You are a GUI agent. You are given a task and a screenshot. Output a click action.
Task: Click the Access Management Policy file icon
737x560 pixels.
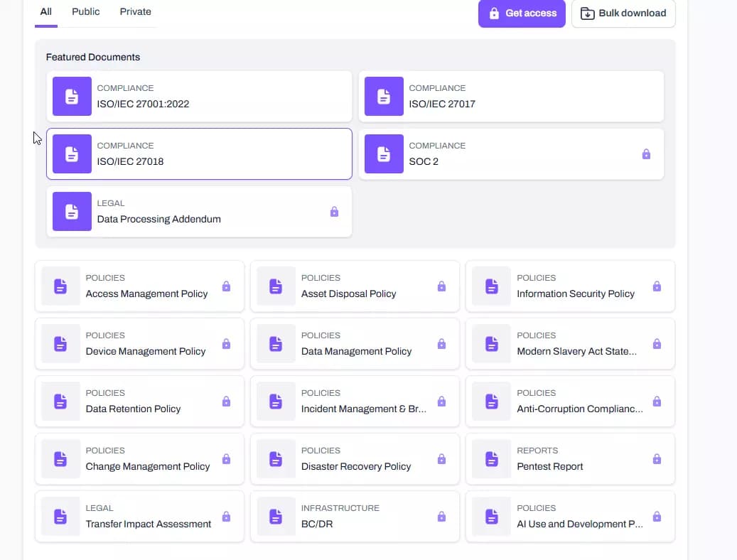tap(60, 286)
